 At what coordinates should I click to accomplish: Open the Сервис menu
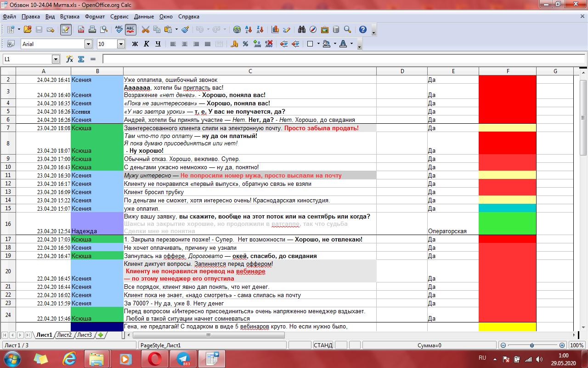pyautogui.click(x=119, y=17)
